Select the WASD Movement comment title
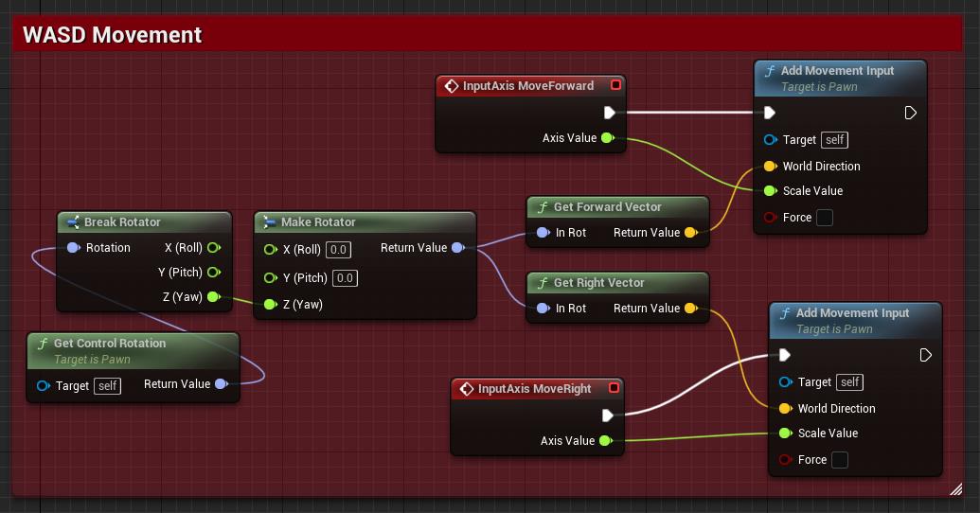 pos(113,35)
